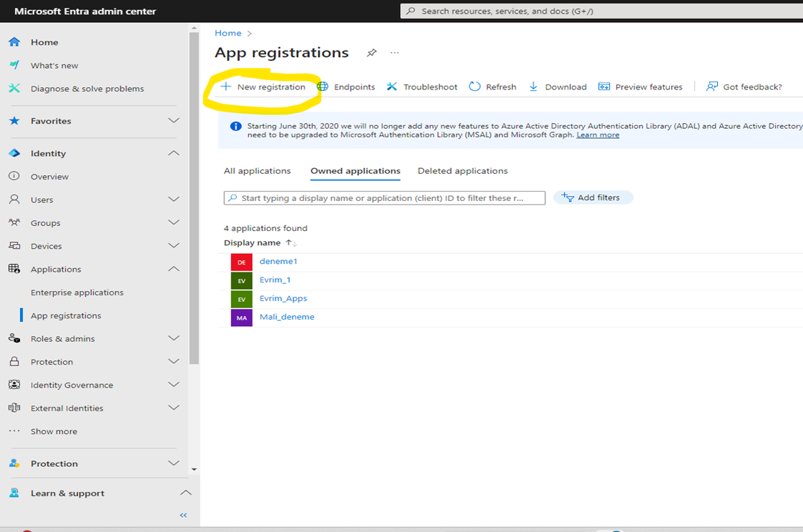Click the Users person icon
The image size is (803, 532).
click(14, 199)
